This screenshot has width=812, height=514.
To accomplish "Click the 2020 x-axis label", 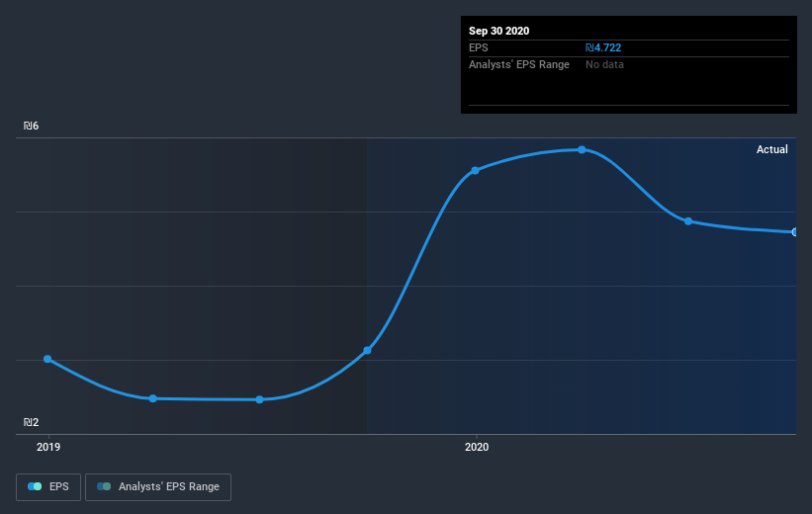I will [x=477, y=447].
